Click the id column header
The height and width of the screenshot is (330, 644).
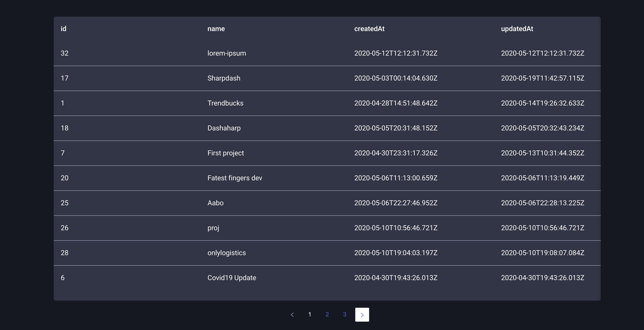pos(64,29)
